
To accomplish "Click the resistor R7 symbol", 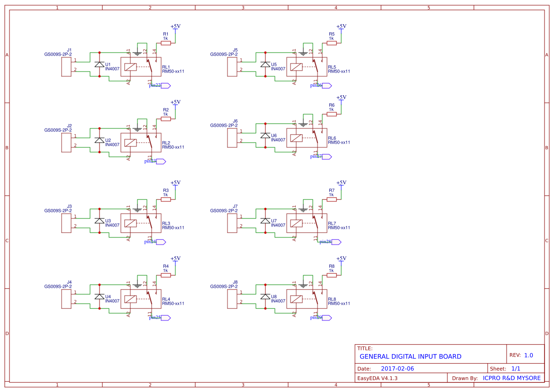I will click(x=331, y=199).
